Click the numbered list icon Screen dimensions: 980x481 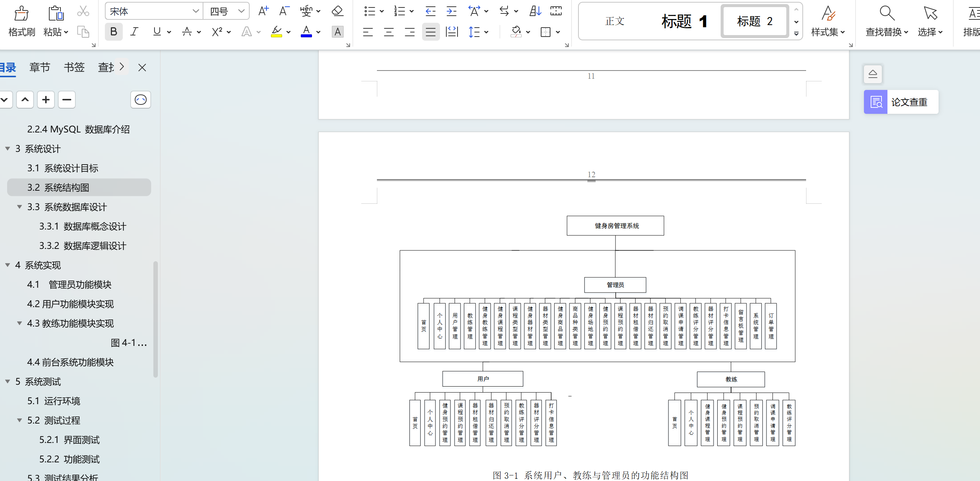pyautogui.click(x=399, y=11)
